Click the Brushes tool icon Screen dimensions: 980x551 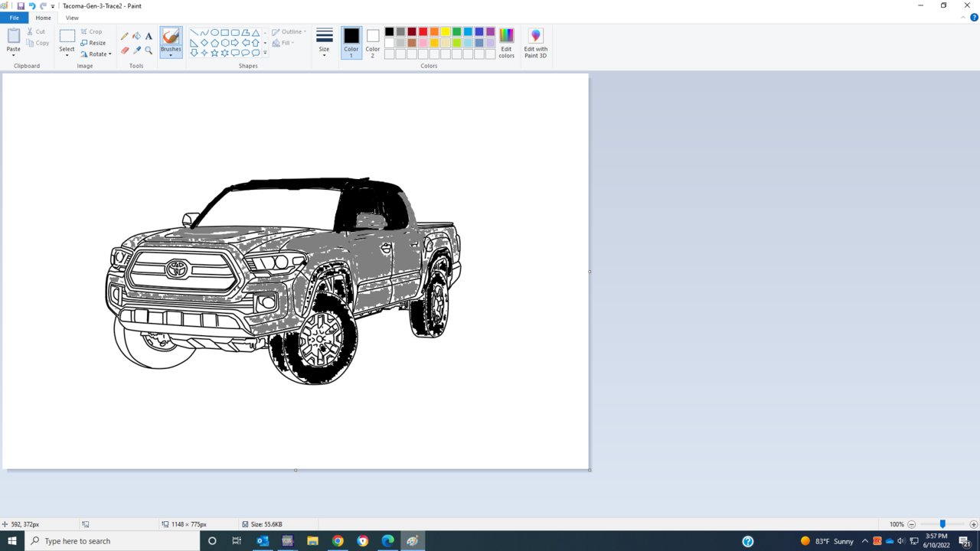coord(171,36)
